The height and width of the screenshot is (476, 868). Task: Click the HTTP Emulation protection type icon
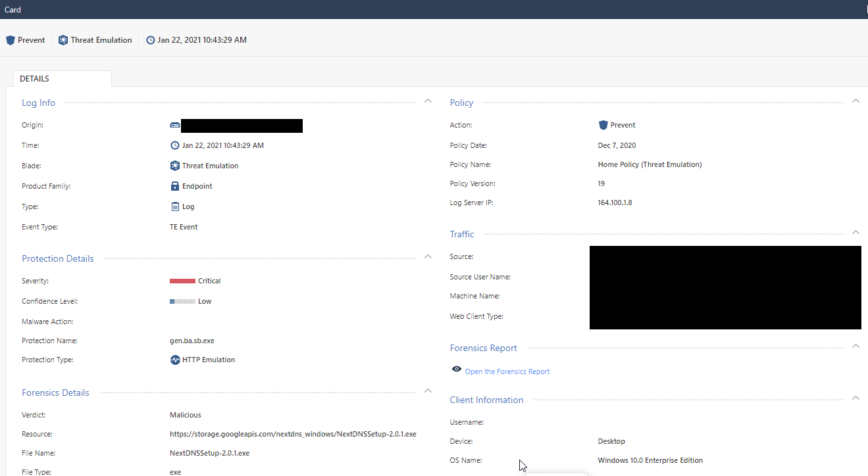[x=175, y=360]
